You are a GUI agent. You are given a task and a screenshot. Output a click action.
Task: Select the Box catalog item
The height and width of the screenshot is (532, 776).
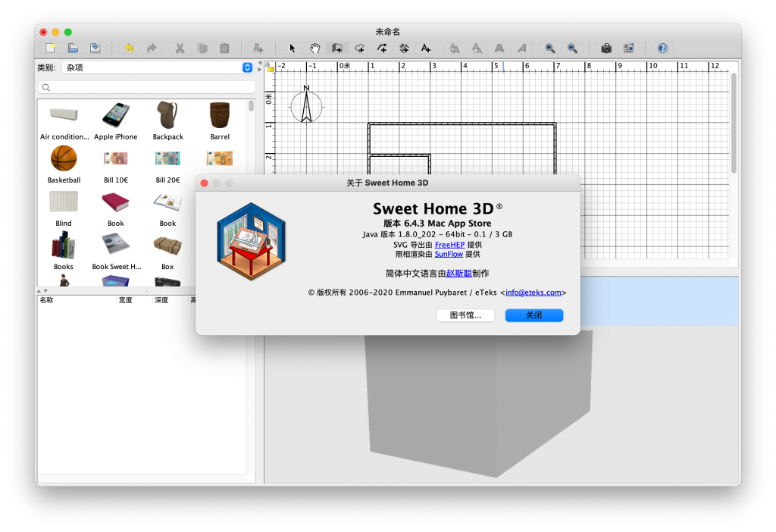[x=167, y=252]
